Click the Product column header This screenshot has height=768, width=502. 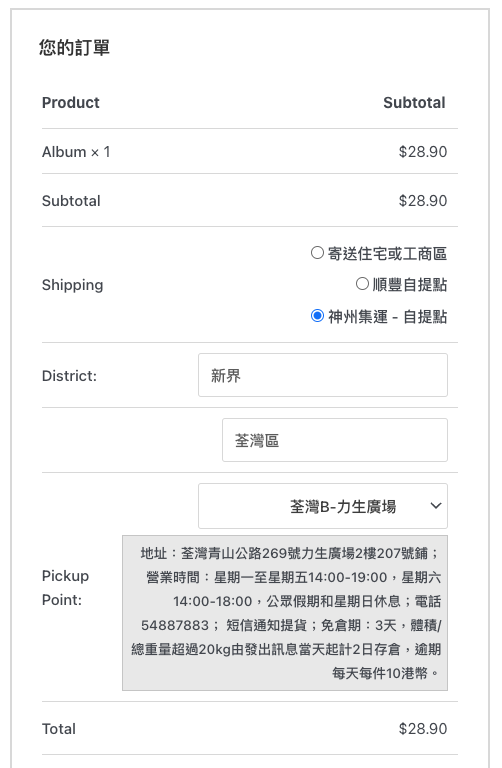pyautogui.click(x=71, y=102)
